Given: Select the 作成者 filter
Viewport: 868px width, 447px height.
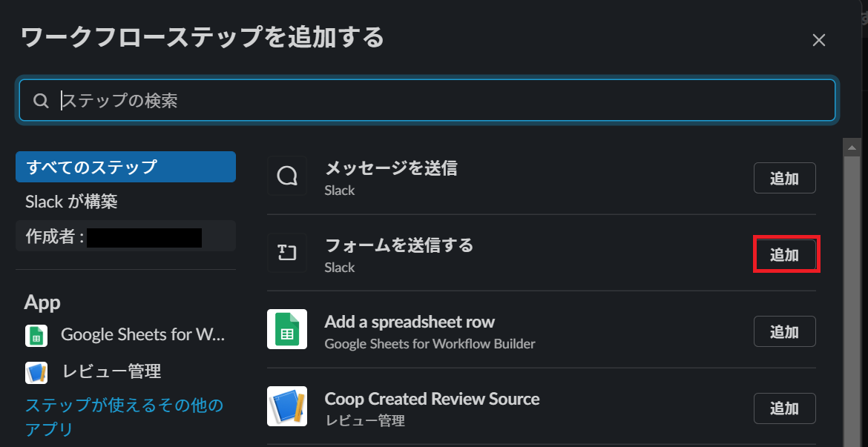Looking at the screenshot, I should (125, 236).
